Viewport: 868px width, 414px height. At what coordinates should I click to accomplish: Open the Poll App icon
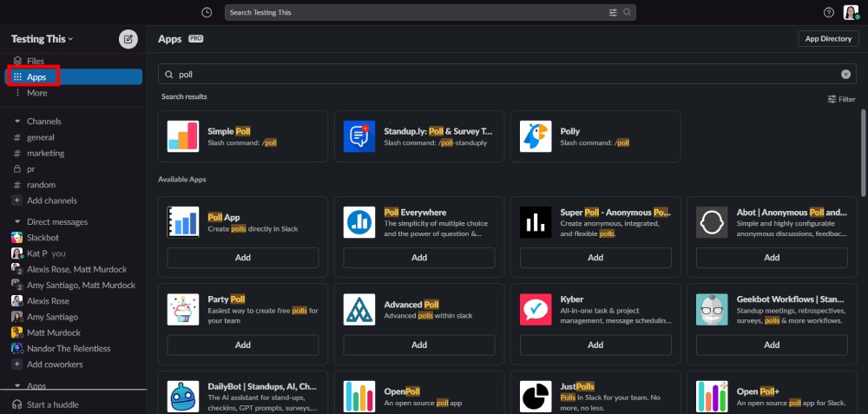tap(183, 222)
